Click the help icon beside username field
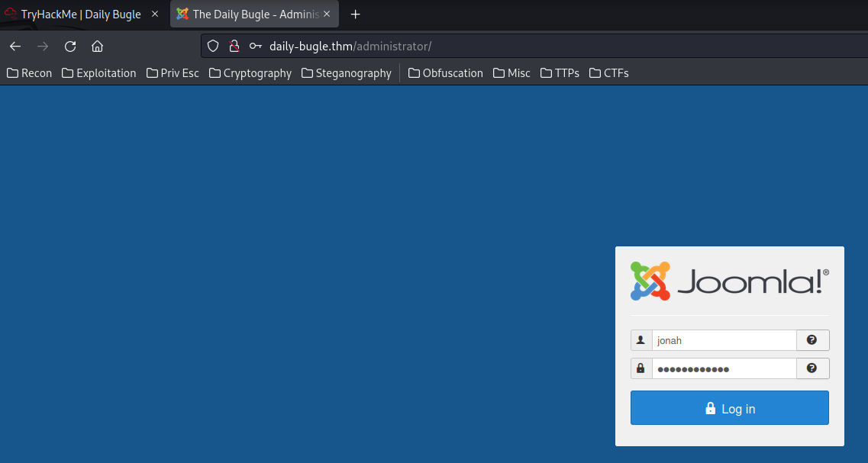This screenshot has height=463, width=868. coord(812,340)
